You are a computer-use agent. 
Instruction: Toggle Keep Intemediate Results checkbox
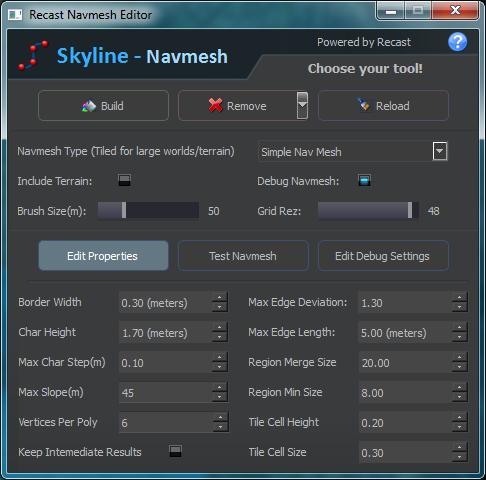(175, 451)
